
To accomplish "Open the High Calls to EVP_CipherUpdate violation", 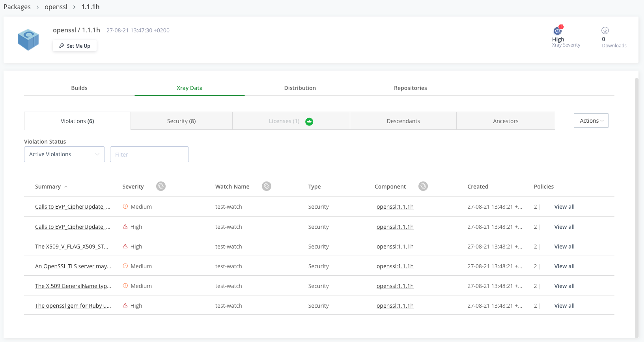I will click(x=73, y=227).
